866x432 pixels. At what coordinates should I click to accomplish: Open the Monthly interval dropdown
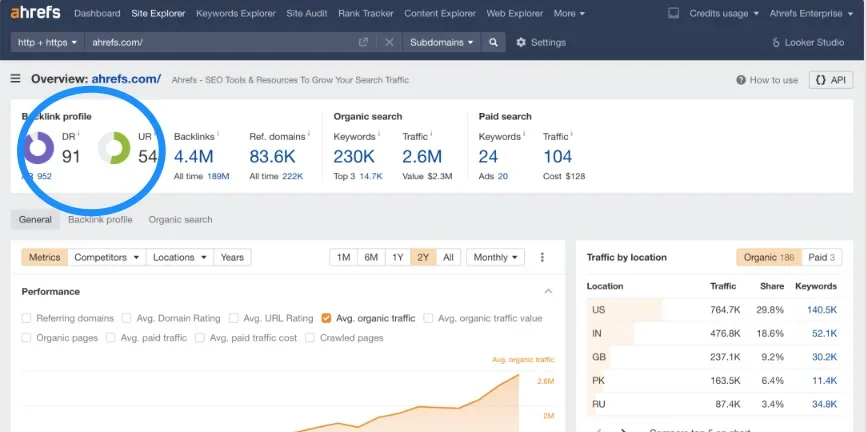(x=495, y=257)
